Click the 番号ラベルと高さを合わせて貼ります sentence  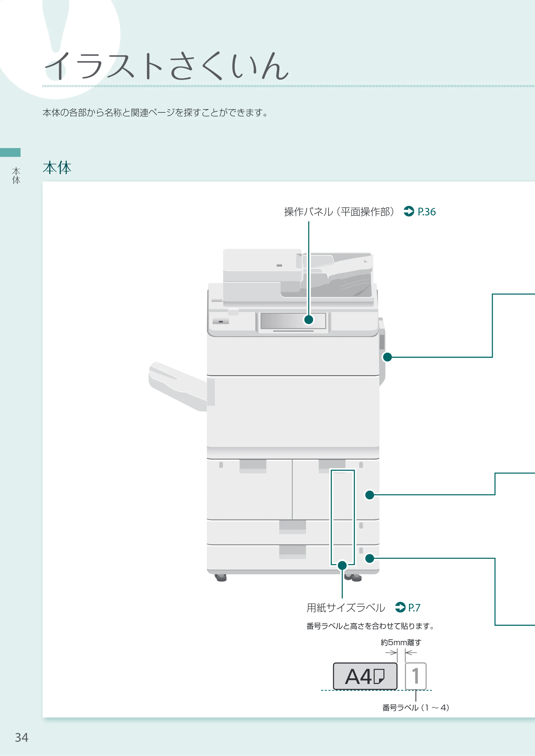[370, 626]
